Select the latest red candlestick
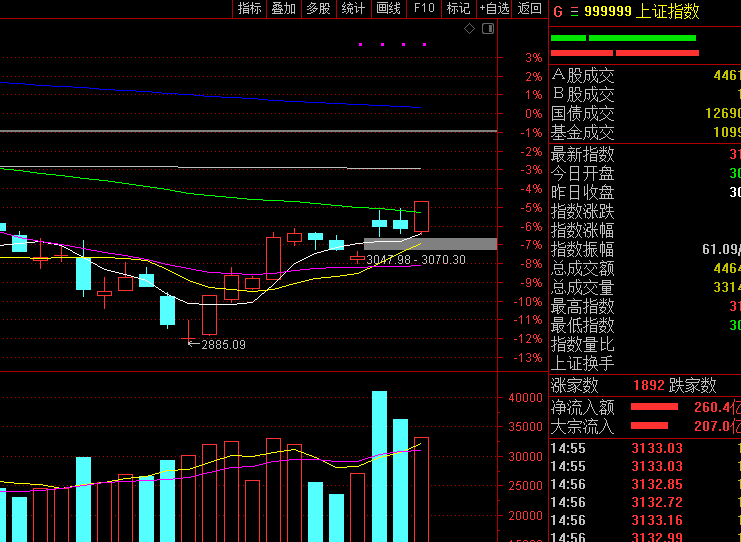Viewport: 741px width, 542px height. pos(422,216)
